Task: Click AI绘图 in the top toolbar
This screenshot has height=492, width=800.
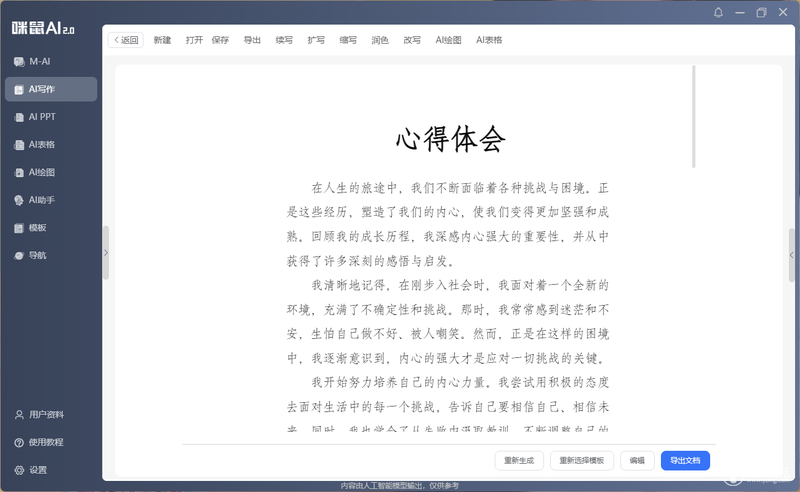Action: click(448, 40)
